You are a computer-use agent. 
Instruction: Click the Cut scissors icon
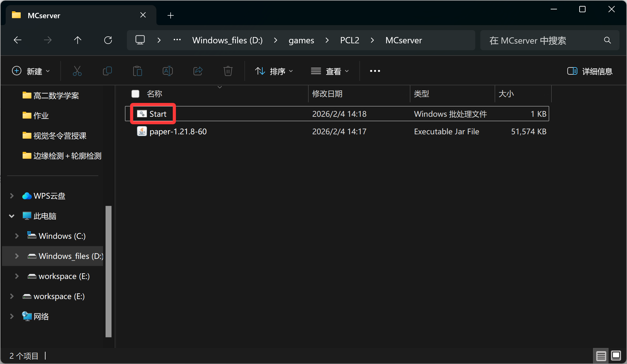coord(77,71)
